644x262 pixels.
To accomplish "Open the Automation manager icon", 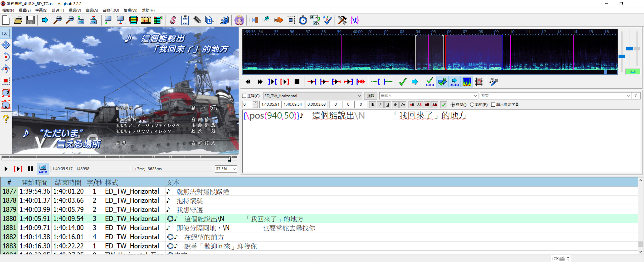I will pyautogui.click(x=225, y=20).
